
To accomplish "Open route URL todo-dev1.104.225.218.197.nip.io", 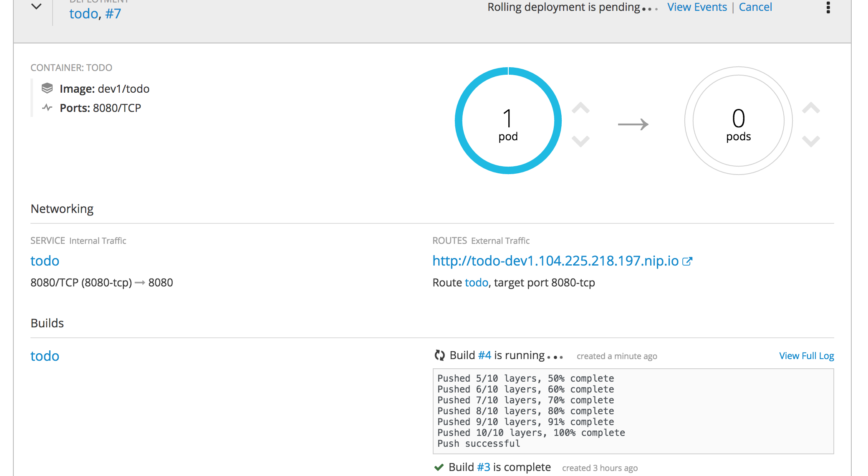I will pyautogui.click(x=555, y=261).
